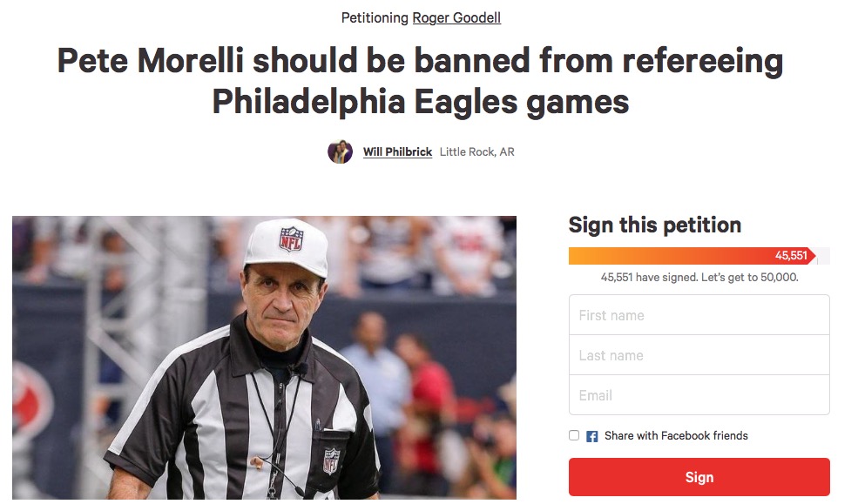Click the 'Share with Facebook friends' label

coord(676,436)
